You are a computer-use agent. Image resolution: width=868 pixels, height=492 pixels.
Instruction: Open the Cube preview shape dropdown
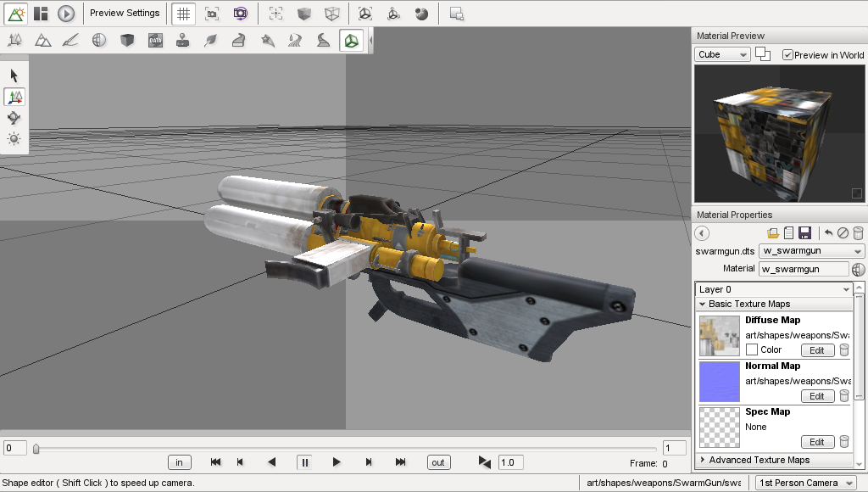point(722,55)
